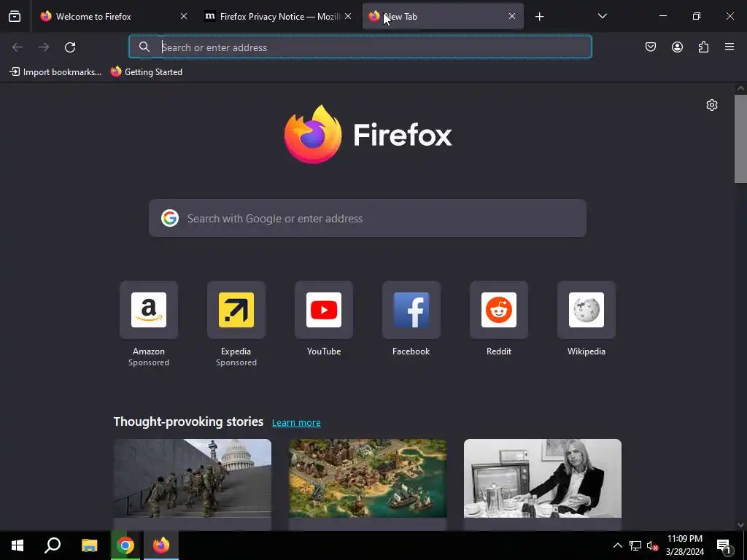Reload the current page

[70, 47]
